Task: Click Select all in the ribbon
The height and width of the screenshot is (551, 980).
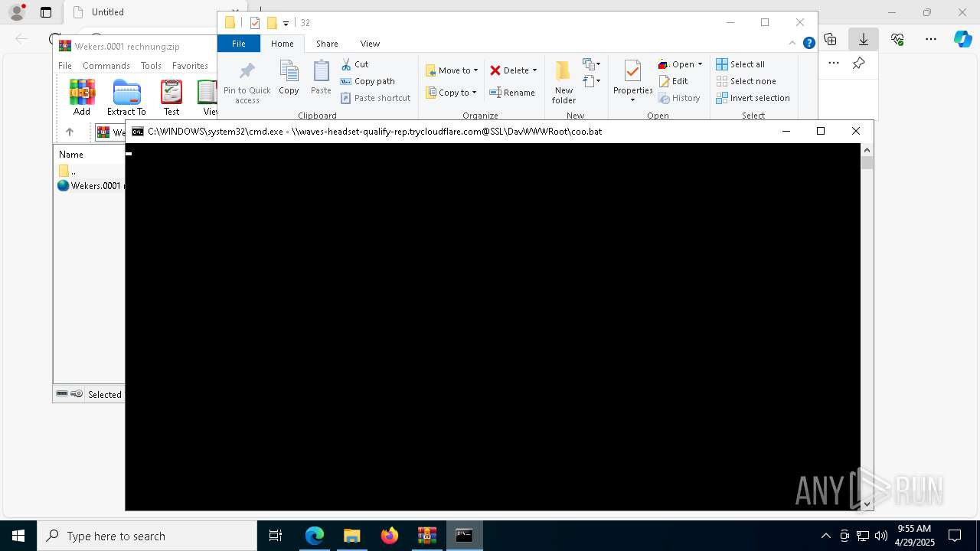Action: tap(740, 64)
